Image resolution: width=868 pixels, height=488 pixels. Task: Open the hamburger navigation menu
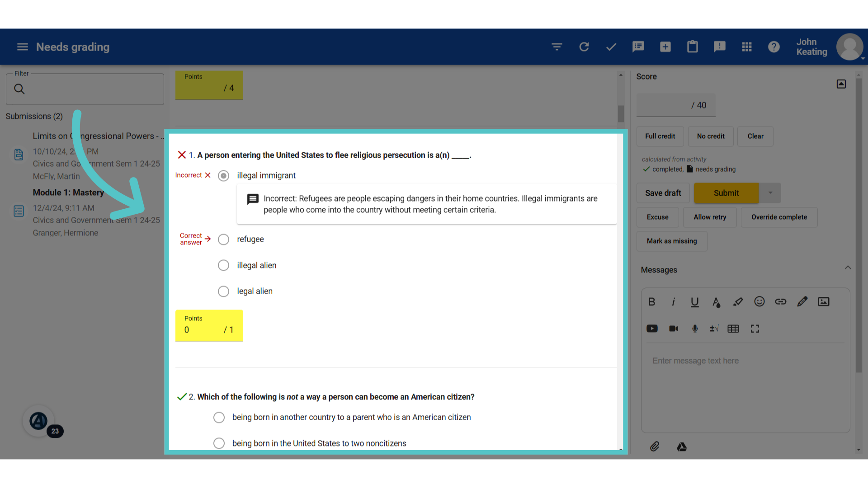22,47
